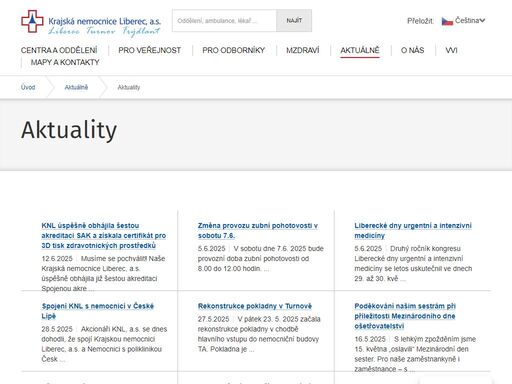The width and height of the screenshot is (512, 384).
Task: Open Změna provozu zubní pohotovosti article
Action: click(x=258, y=230)
